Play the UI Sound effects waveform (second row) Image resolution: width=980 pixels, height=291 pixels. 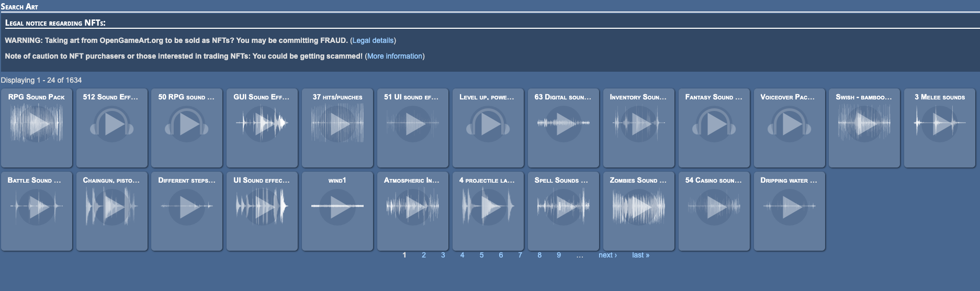(x=262, y=206)
